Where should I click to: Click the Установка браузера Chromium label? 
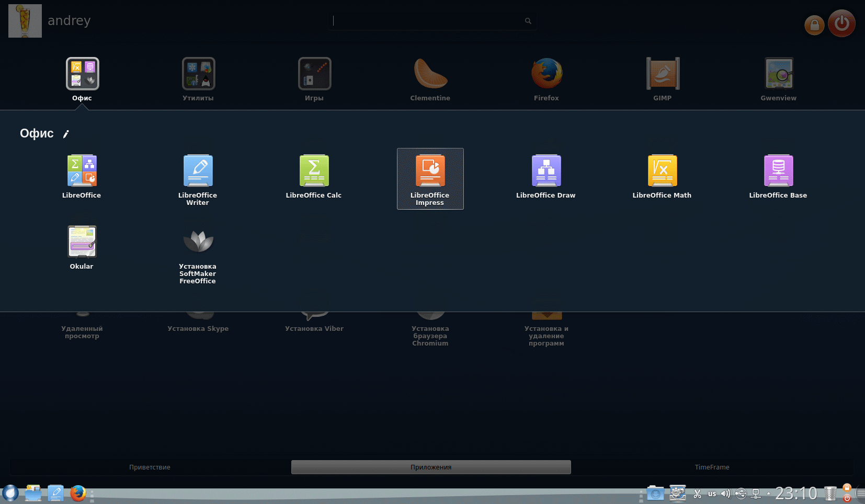430,336
